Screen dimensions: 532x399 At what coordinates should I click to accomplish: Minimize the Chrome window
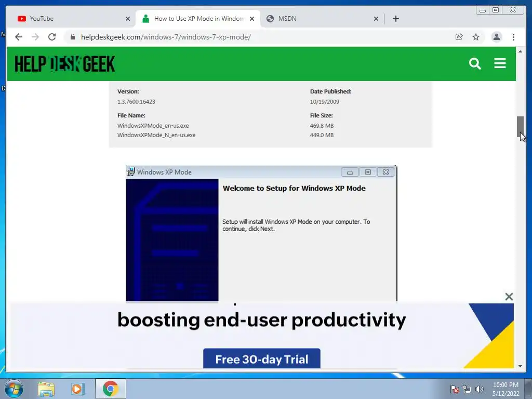click(x=483, y=10)
